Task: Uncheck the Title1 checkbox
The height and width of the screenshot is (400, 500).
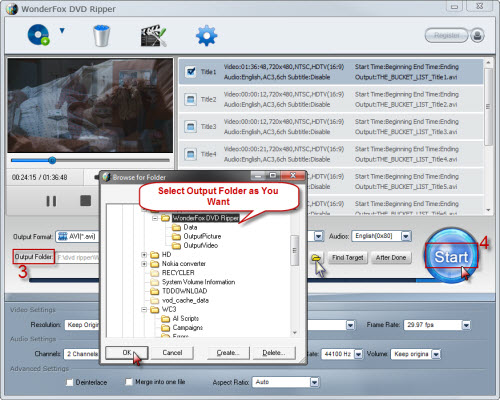Action: [x=191, y=72]
